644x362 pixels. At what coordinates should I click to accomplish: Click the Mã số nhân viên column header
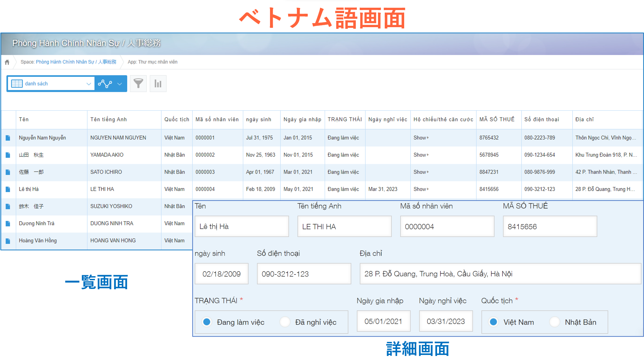[x=217, y=119]
